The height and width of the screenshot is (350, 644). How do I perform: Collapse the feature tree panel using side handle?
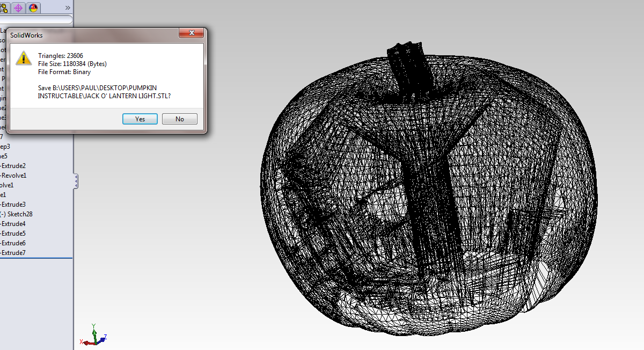pos(76,181)
